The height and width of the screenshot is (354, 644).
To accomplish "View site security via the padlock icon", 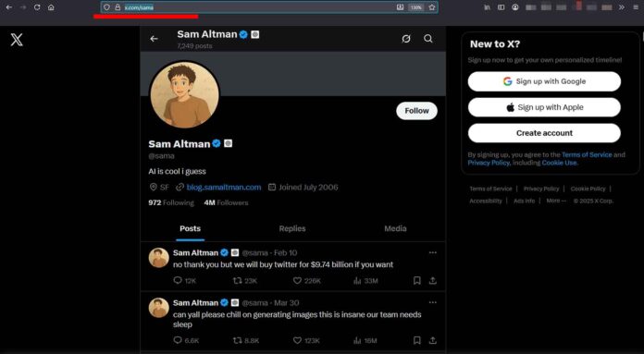I will 118,7.
